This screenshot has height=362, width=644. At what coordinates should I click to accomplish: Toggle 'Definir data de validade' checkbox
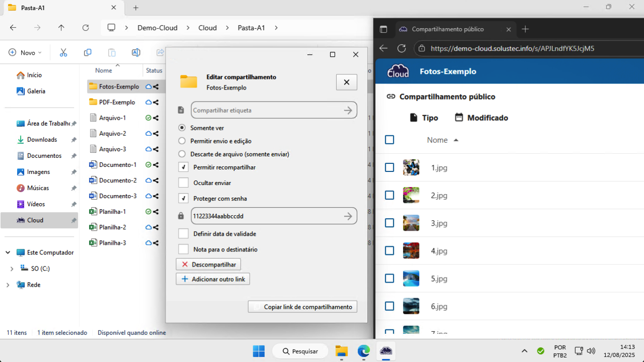click(x=184, y=234)
